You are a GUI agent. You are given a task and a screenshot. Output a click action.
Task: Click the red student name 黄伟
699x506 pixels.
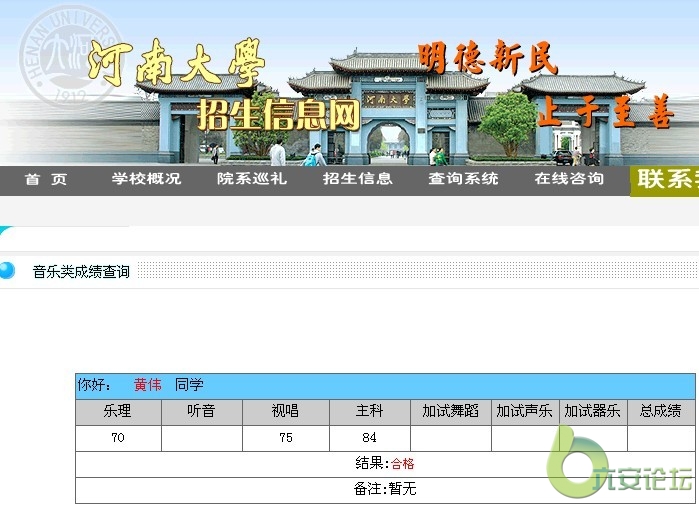tap(147, 385)
